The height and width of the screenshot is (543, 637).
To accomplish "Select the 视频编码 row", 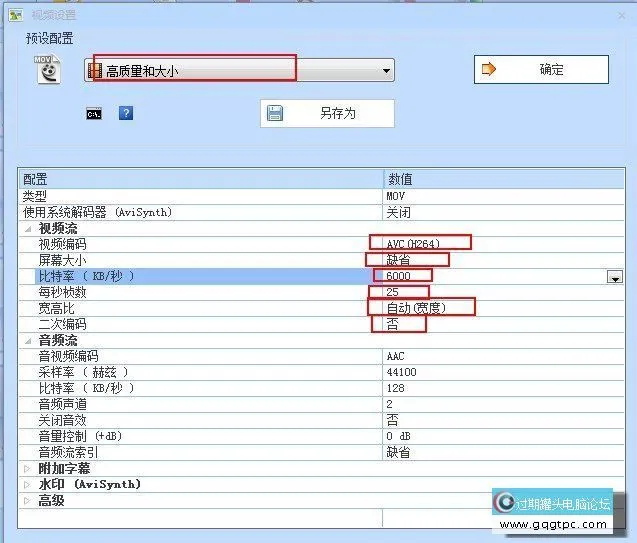I will pos(321,244).
